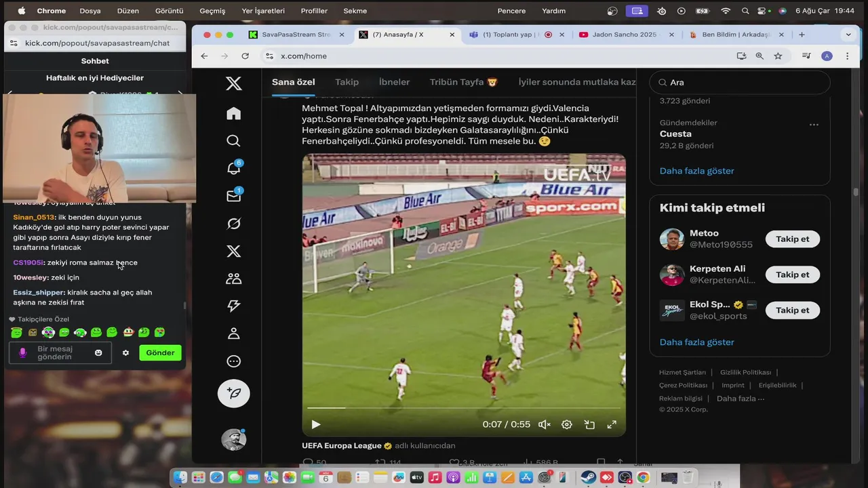Open Metoo profile avatar
This screenshot has width=868, height=488.
tap(672, 239)
